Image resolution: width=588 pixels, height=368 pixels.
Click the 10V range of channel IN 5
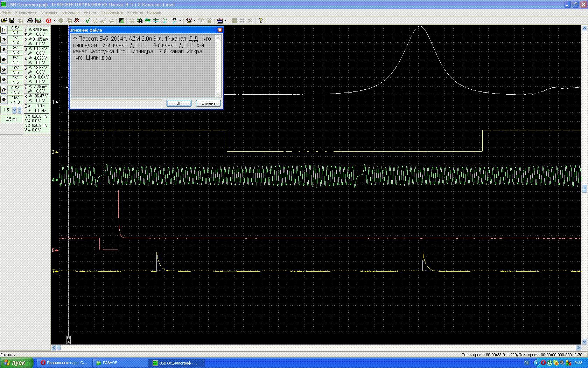[15, 68]
